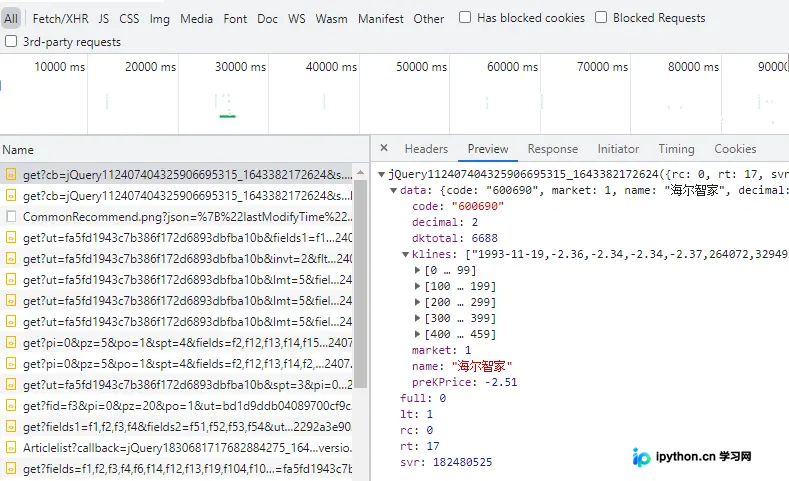Expand klines range [300 … 399]
The image size is (789, 481).
pos(418,318)
